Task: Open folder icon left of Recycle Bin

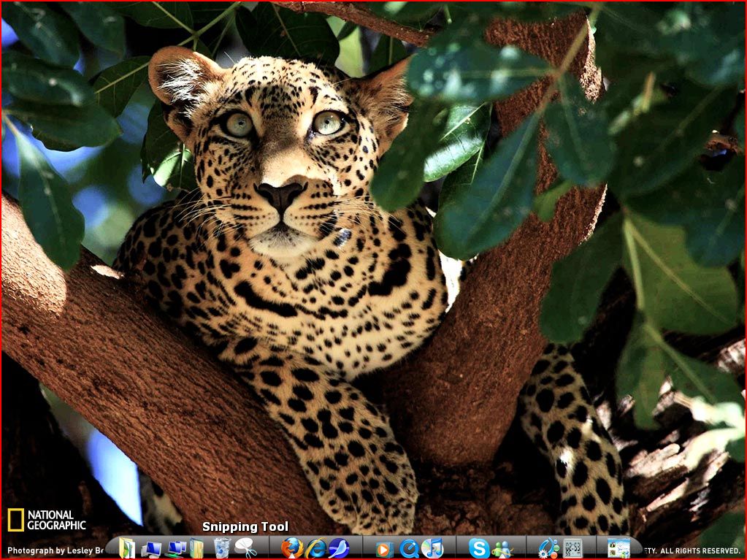Action: 197,548
